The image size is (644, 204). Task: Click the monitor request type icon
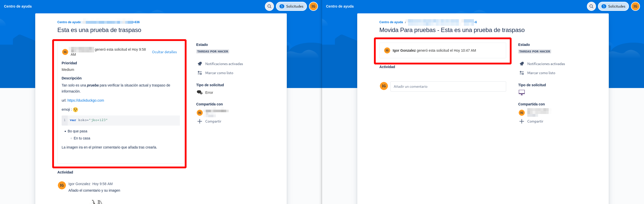522,93
